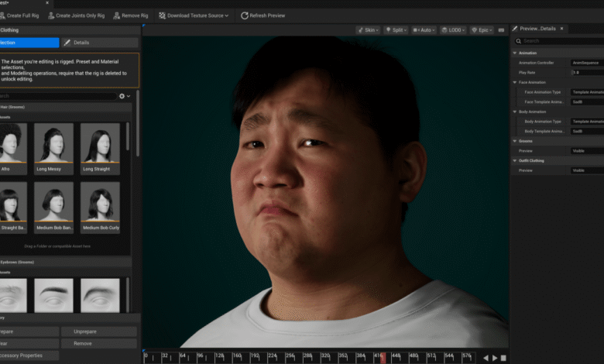Select the Afro hair thumbnail
The width and height of the screenshot is (604, 364).
click(13, 148)
